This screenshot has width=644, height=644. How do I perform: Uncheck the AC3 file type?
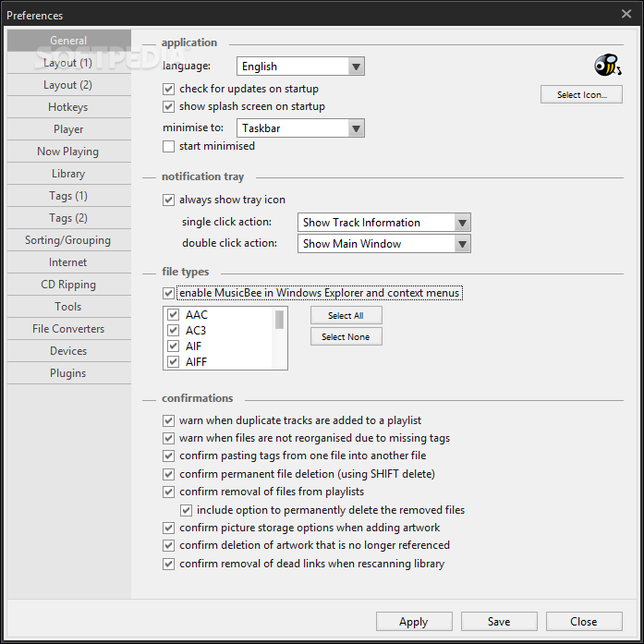pos(174,331)
